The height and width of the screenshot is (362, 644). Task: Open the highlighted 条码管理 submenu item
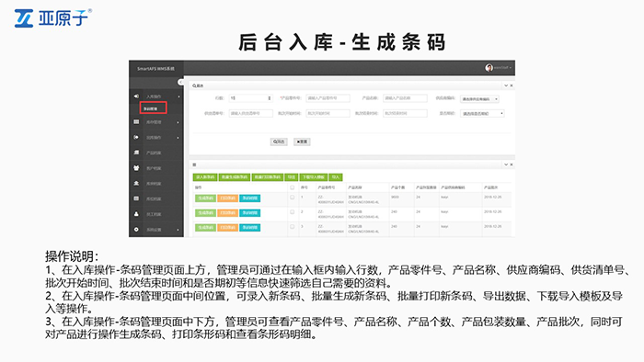click(x=154, y=108)
